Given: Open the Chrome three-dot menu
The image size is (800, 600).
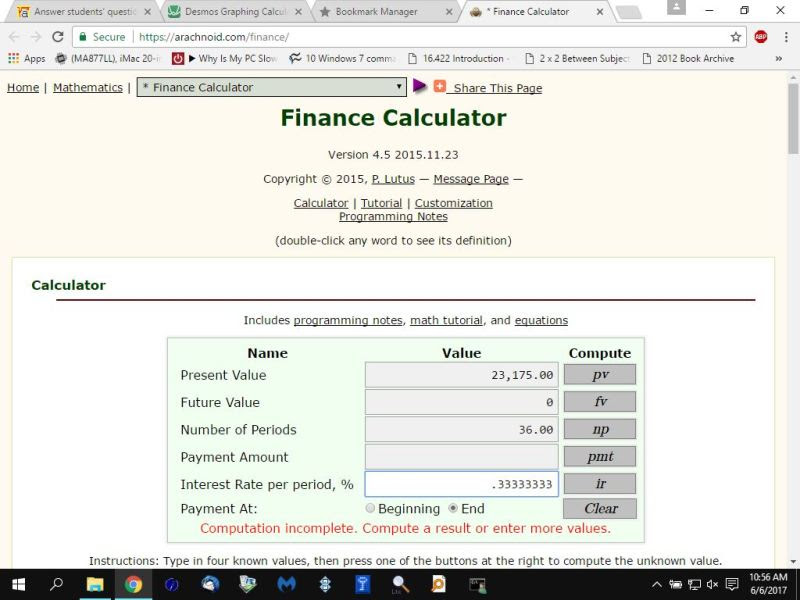Looking at the screenshot, I should coord(786,37).
